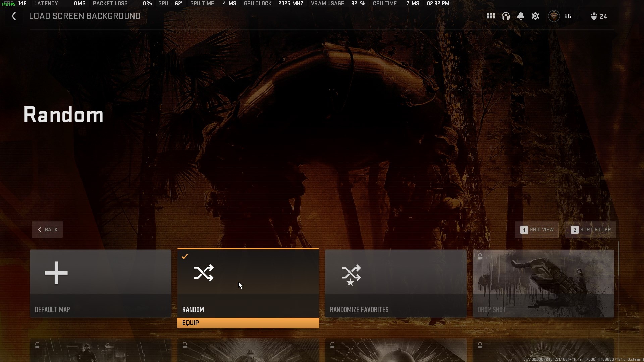This screenshot has height=362, width=644.
Task: Select the locked DROP SHOT background
Action: [x=543, y=284]
